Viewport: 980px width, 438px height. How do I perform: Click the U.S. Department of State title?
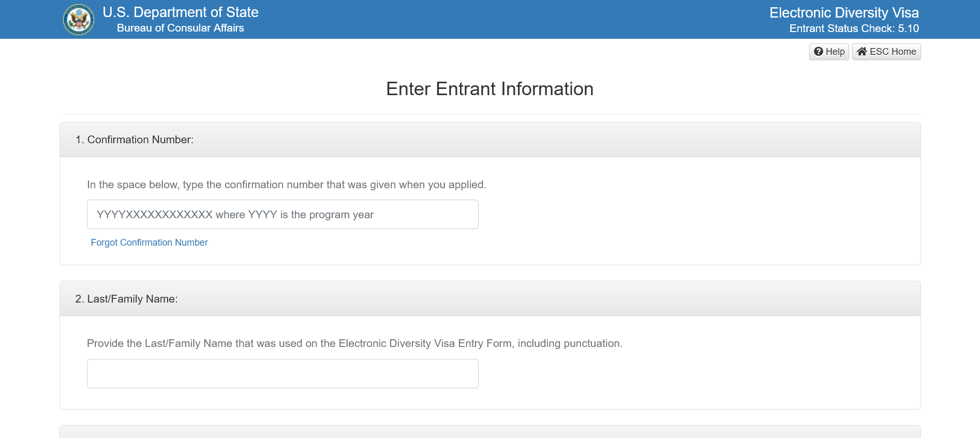pos(181,12)
